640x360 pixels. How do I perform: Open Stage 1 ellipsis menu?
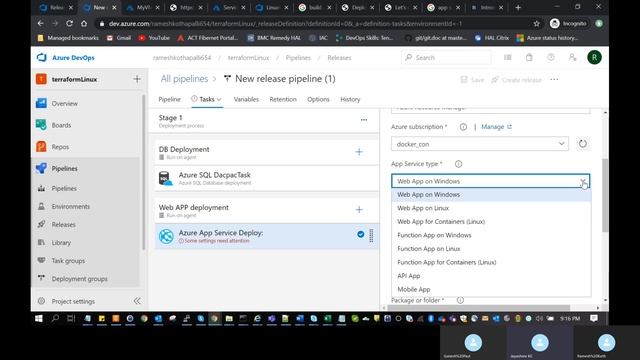click(x=364, y=120)
